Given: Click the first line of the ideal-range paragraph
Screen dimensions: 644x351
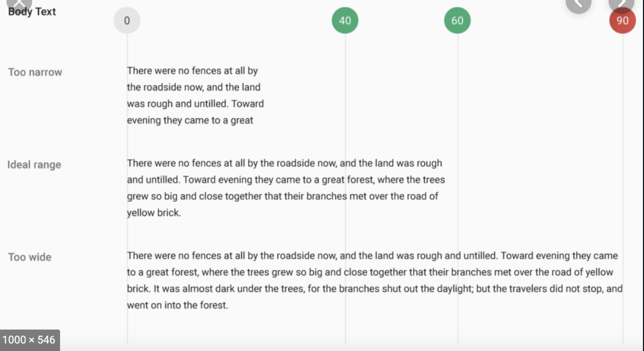Looking at the screenshot, I should coord(284,163).
